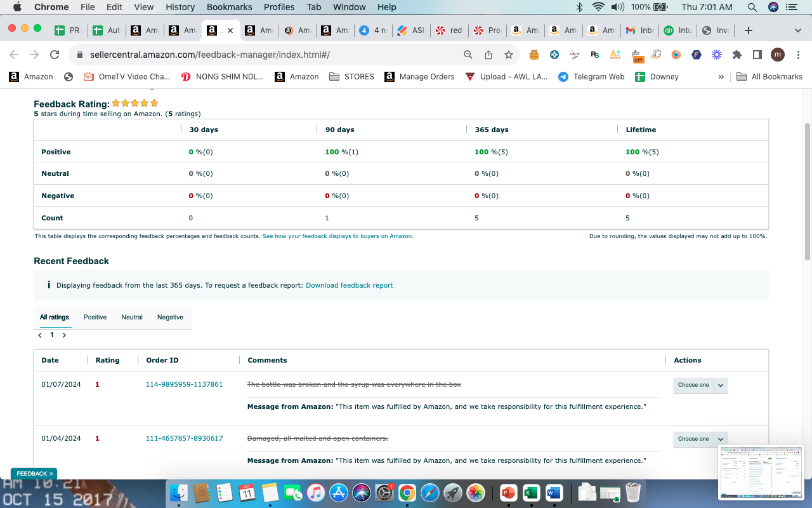
Task: Bookmark this page with star icon
Action: [509, 55]
